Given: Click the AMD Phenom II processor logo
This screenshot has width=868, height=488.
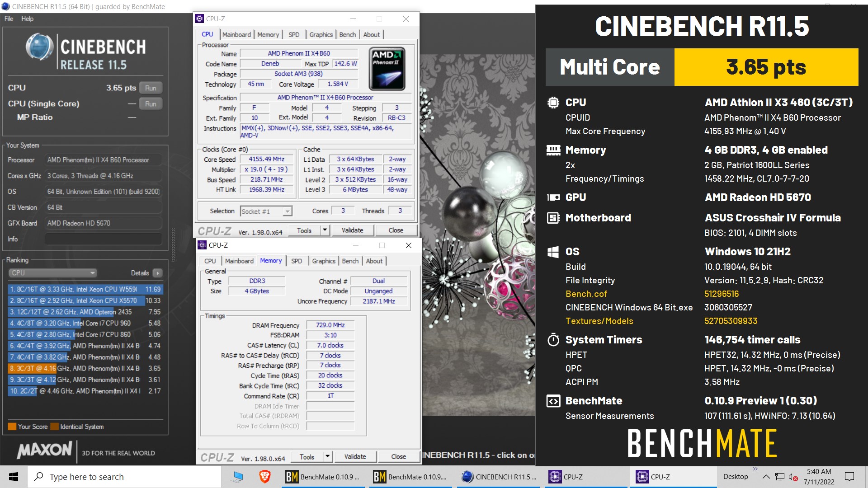Looking at the screenshot, I should (387, 69).
